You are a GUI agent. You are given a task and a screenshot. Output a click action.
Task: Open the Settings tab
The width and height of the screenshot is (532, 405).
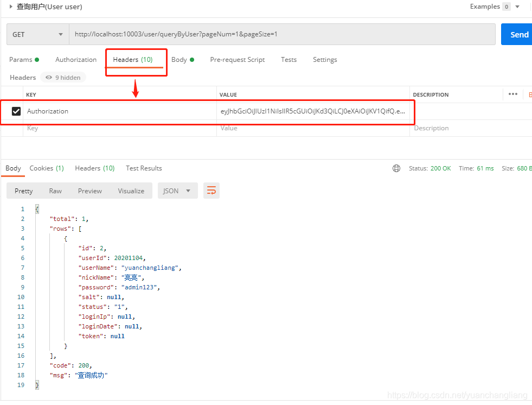tap(325, 60)
